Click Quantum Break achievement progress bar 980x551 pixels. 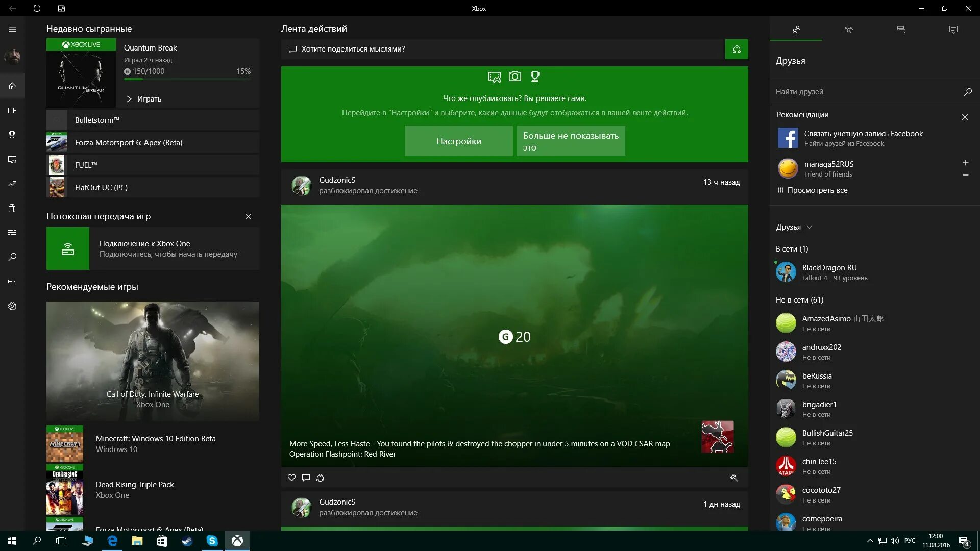[x=187, y=79]
